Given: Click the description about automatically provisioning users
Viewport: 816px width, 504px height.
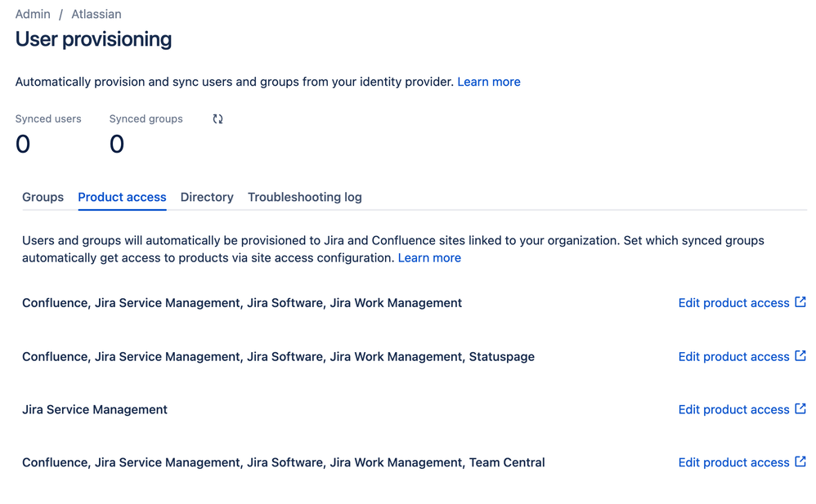Looking at the screenshot, I should coord(235,82).
